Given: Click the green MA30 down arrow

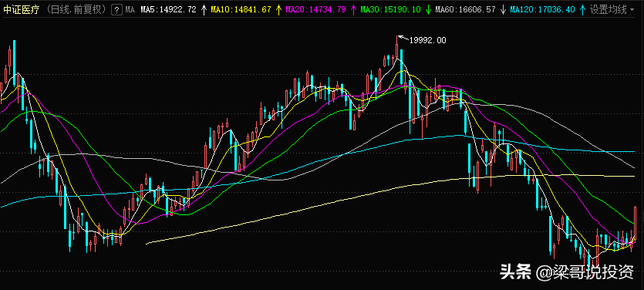Looking at the screenshot, I should tap(428, 10).
